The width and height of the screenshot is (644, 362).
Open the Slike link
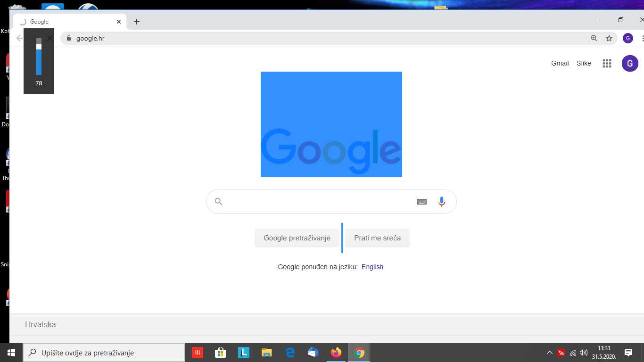coord(584,63)
